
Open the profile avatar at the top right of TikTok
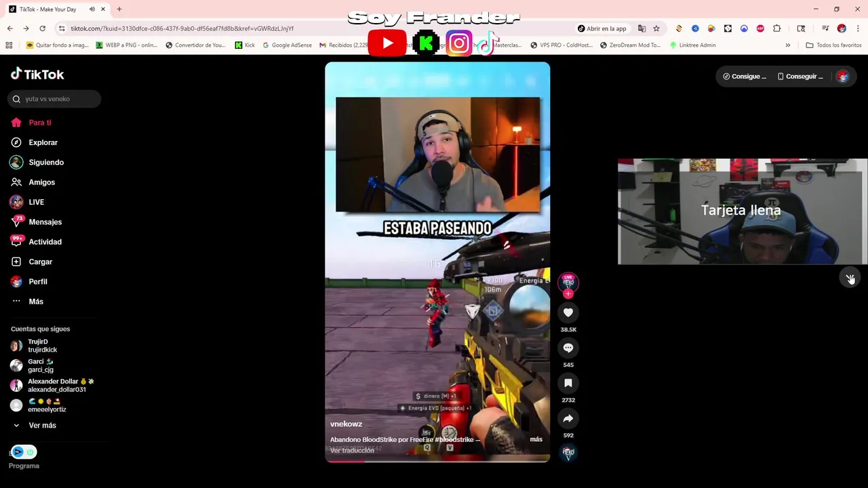(x=843, y=77)
